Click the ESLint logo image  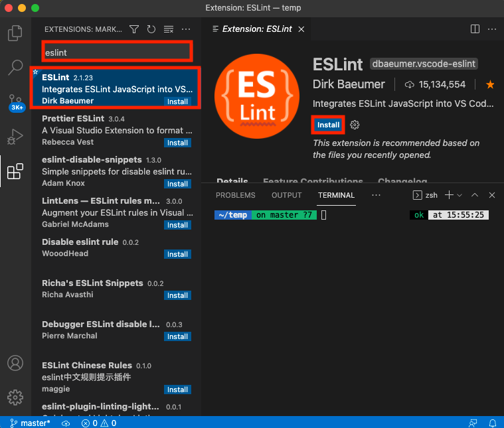click(x=257, y=96)
